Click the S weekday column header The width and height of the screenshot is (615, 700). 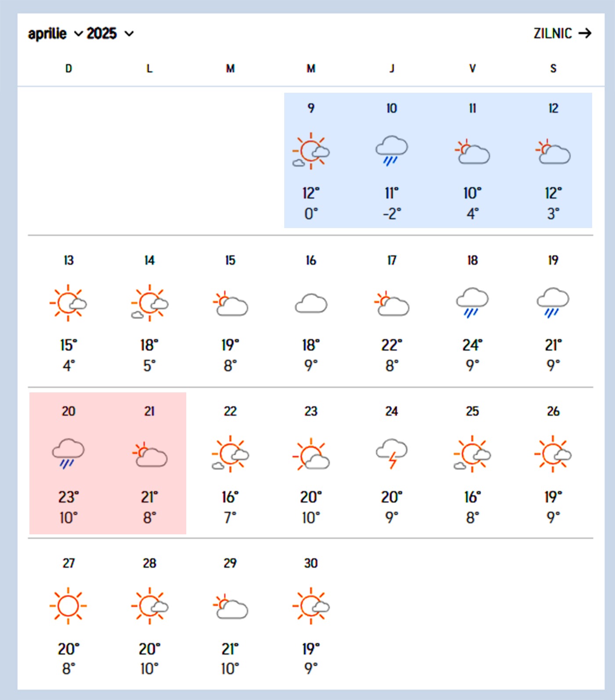point(553,69)
